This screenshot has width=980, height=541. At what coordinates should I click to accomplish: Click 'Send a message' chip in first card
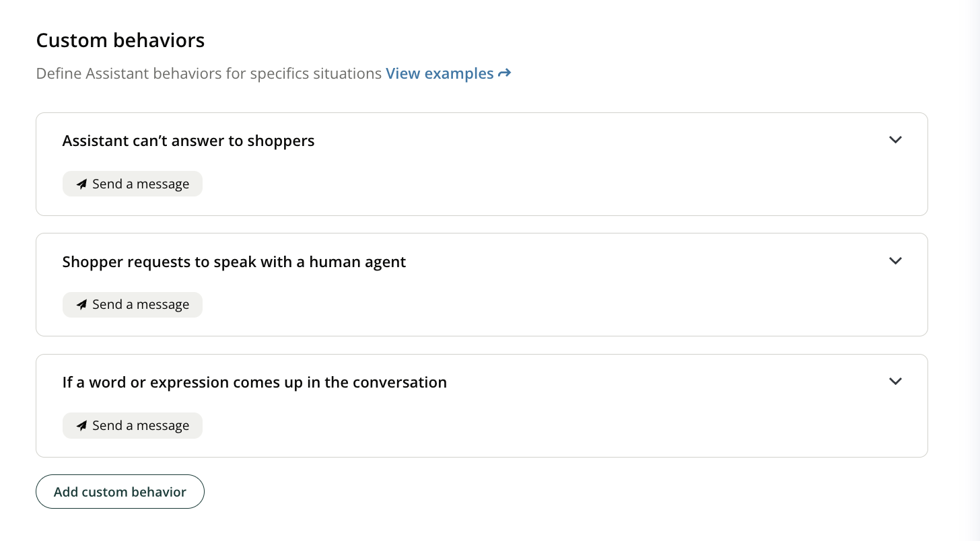click(140, 184)
